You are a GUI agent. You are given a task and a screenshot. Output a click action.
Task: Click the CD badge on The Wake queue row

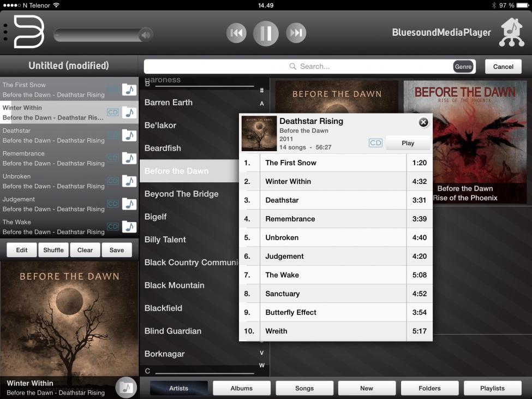coord(112,227)
